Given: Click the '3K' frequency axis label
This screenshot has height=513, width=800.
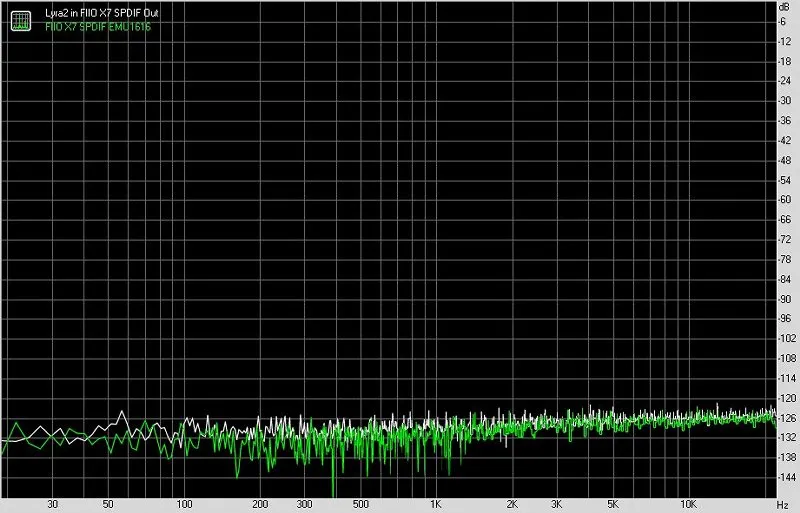Looking at the screenshot, I should tap(557, 504).
